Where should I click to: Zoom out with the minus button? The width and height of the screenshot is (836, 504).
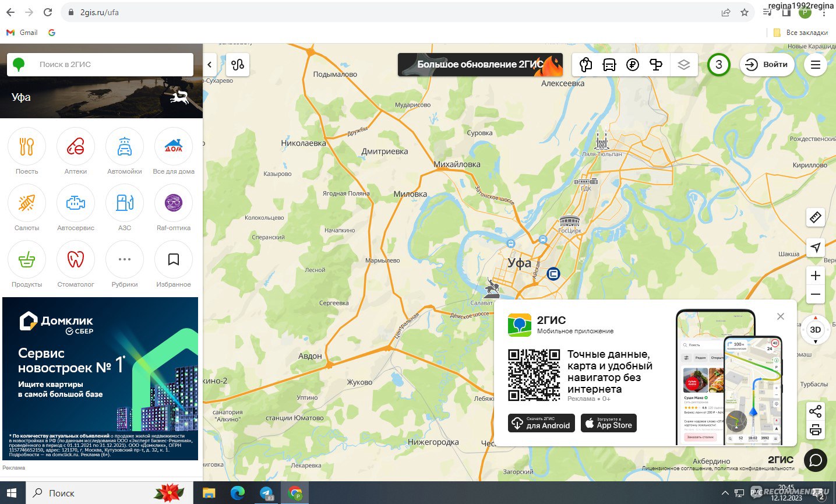pos(816,295)
